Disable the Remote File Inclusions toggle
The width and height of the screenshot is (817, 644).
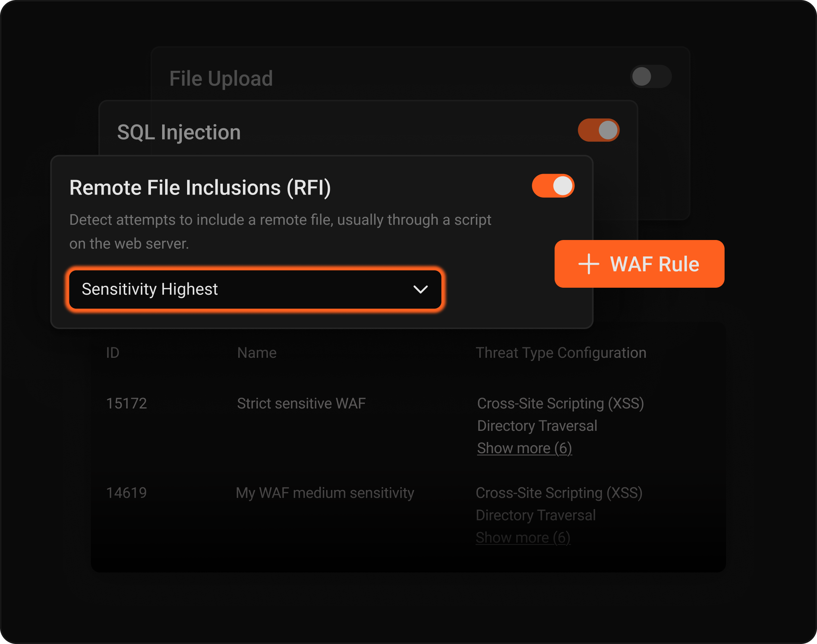553,186
